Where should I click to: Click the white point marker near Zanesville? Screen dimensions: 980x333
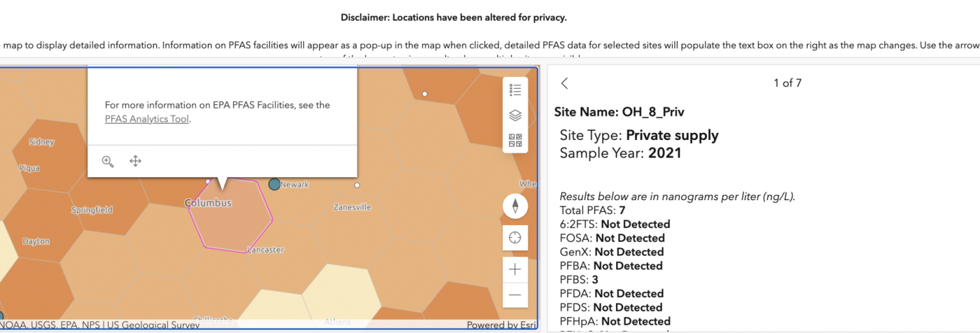(x=357, y=185)
